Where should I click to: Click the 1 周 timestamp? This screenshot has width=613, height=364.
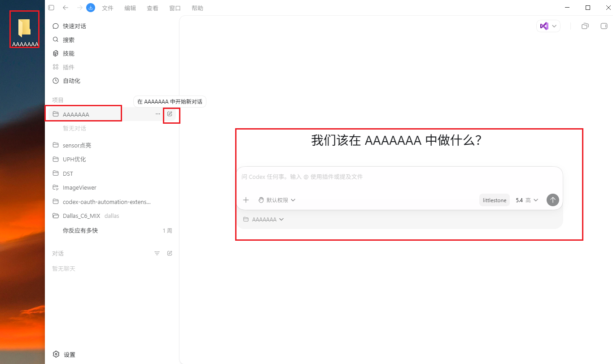point(167,231)
